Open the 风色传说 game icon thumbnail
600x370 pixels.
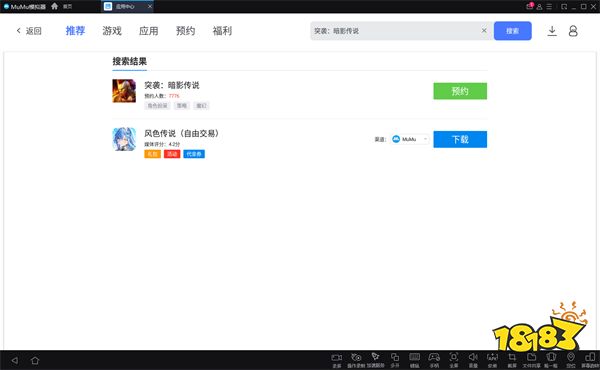click(124, 139)
